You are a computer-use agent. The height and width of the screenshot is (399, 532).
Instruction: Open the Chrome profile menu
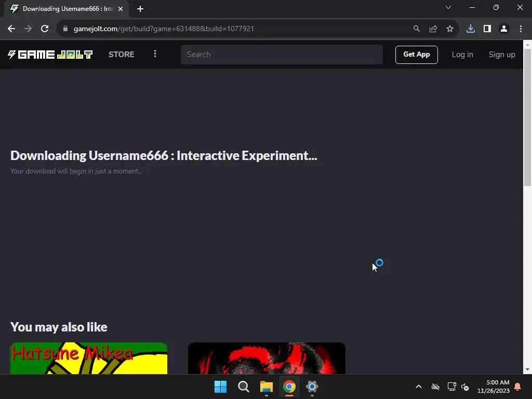tap(504, 29)
